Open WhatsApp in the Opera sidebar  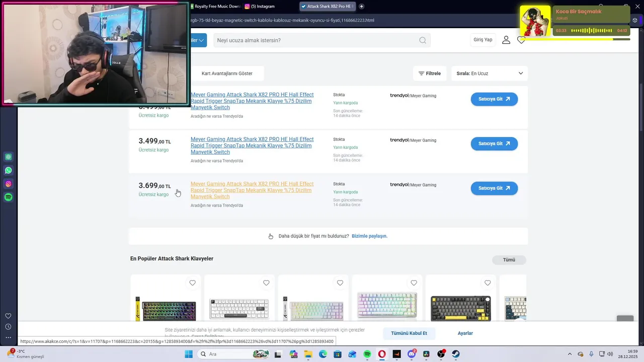pos(9,170)
